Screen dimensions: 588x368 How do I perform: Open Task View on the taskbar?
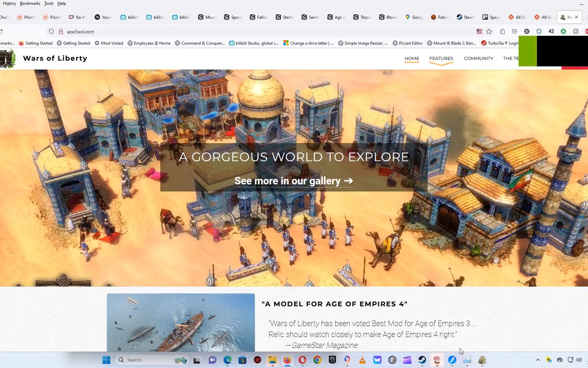[197, 360]
